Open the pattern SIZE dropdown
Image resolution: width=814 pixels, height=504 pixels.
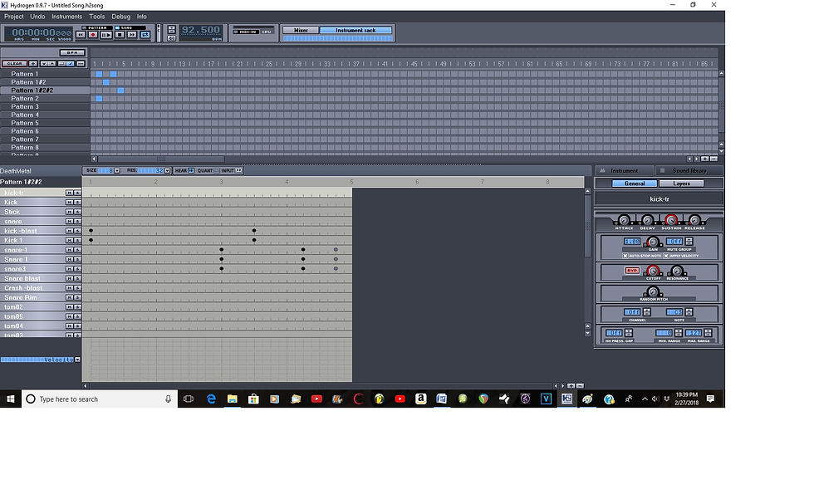(117, 170)
